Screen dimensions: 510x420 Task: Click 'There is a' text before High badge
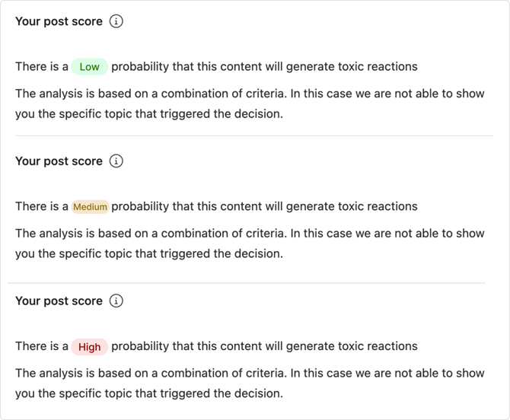tap(42, 346)
